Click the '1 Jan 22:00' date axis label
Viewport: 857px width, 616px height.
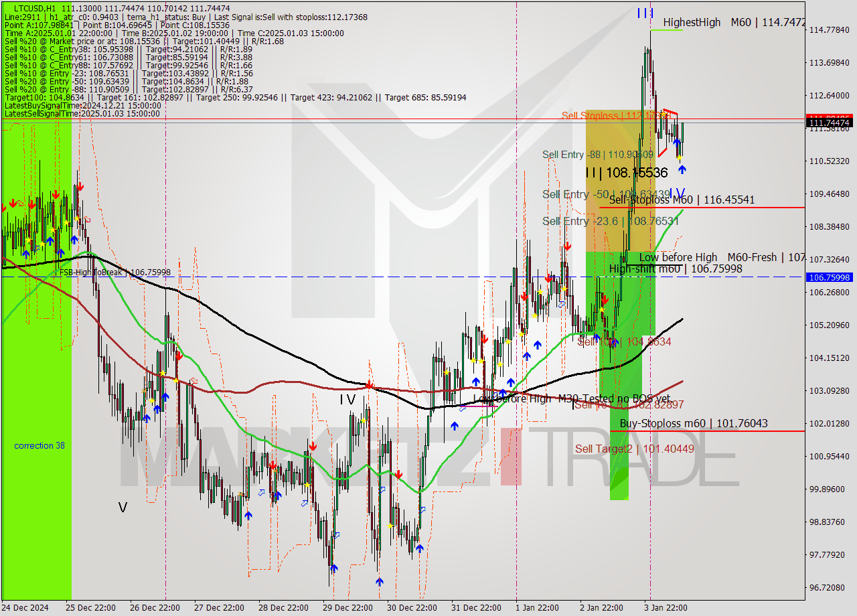click(537, 607)
